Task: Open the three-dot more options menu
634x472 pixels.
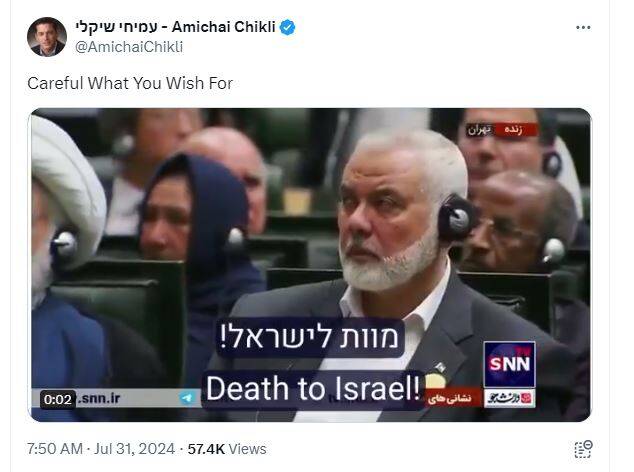Action: [x=583, y=28]
